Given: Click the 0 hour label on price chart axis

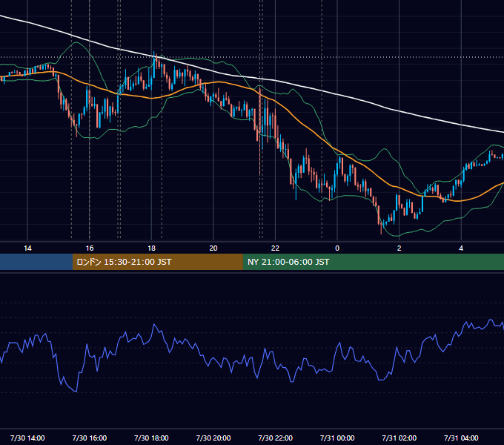Looking at the screenshot, I should tap(337, 248).
